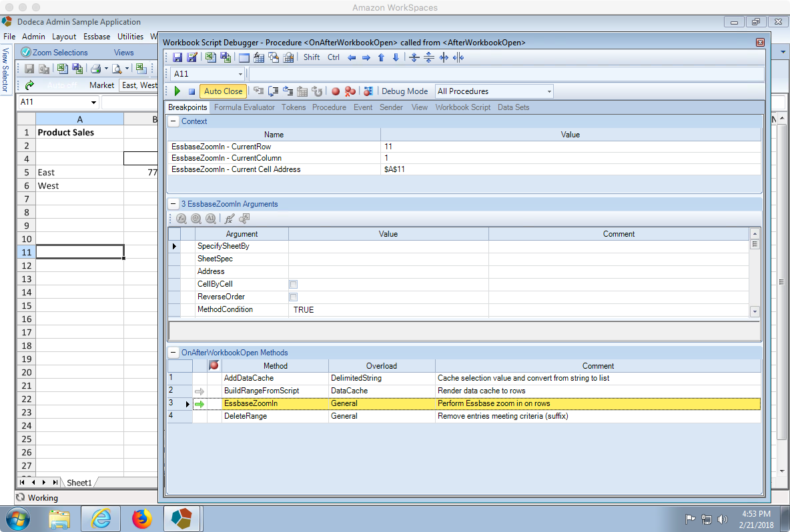Click the blue down arrow navigation icon
The image size is (790, 532).
click(x=396, y=57)
